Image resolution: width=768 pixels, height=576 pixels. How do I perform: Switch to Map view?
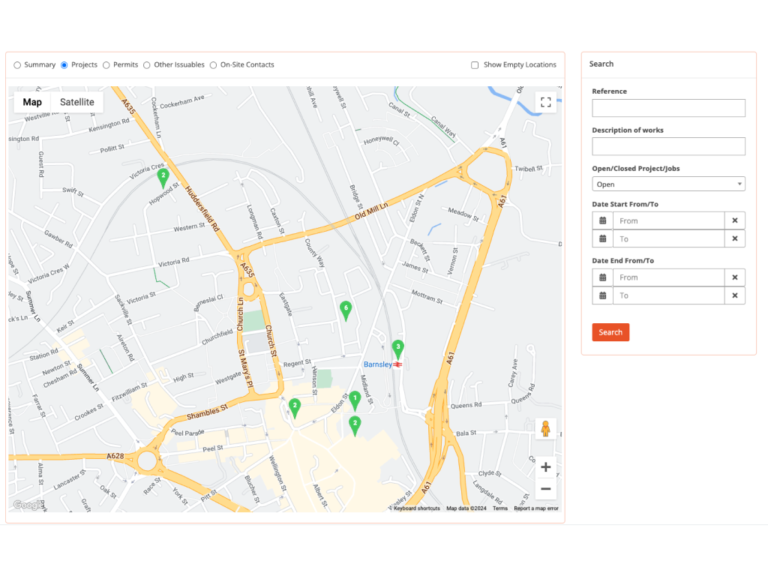coord(32,102)
